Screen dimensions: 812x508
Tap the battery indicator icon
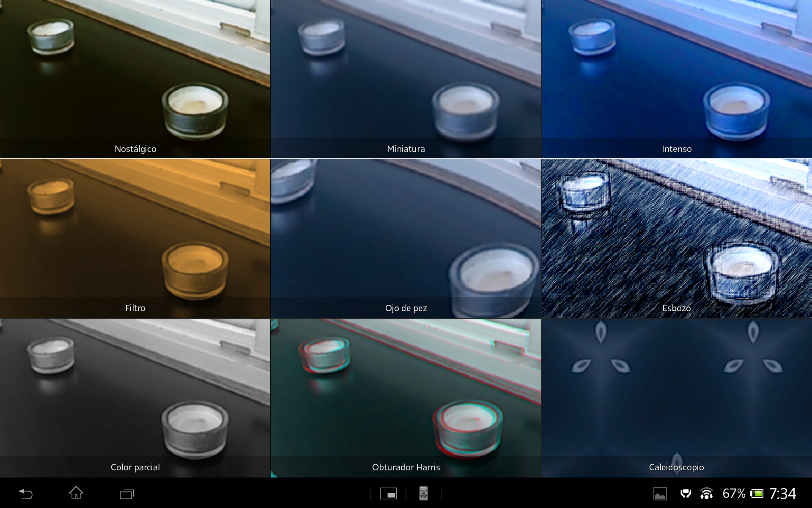coord(757,494)
